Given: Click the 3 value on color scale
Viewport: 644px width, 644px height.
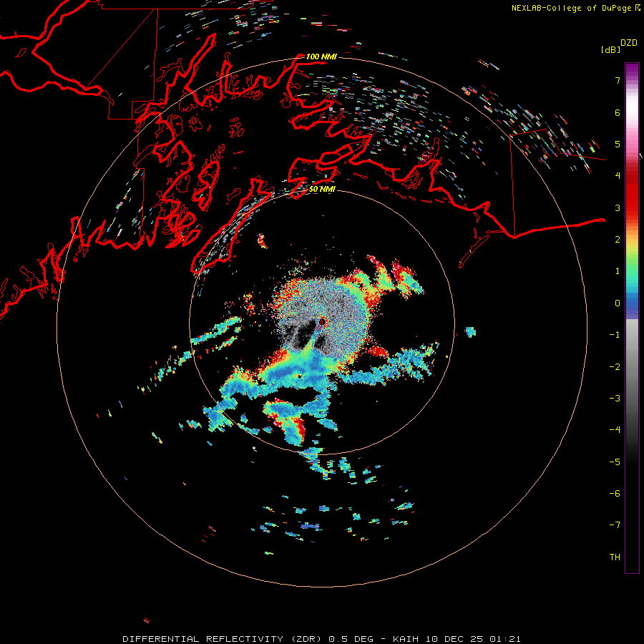Looking at the screenshot, I should point(618,208).
